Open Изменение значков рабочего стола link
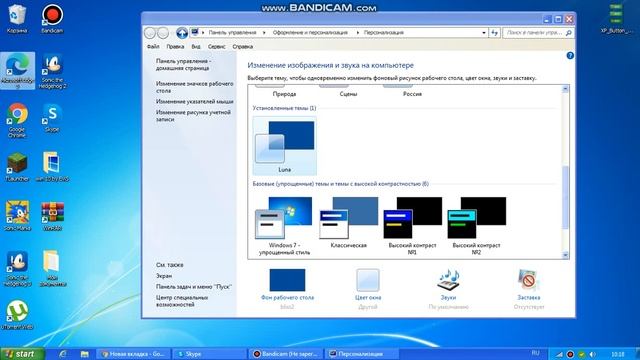 click(194, 87)
